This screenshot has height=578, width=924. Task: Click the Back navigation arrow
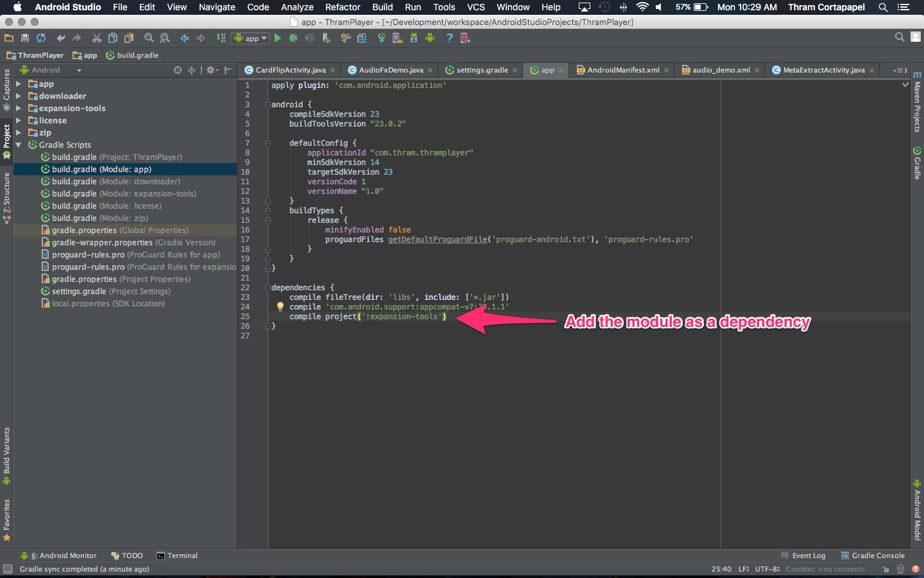pyautogui.click(x=185, y=38)
